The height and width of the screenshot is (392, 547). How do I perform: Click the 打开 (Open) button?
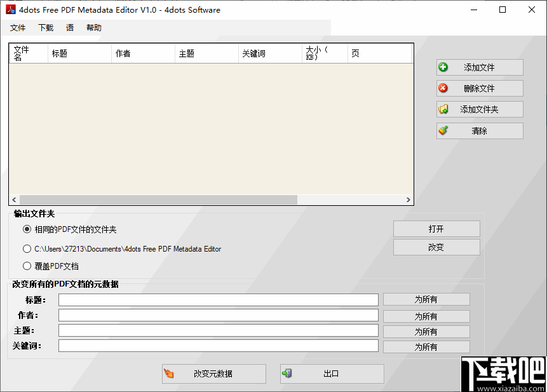coord(436,229)
